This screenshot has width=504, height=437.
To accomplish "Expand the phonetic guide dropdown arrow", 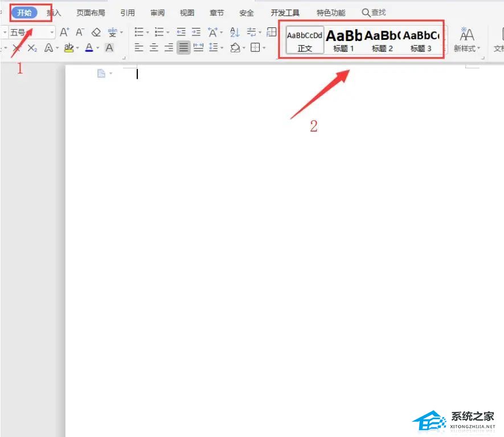I will click(x=121, y=32).
